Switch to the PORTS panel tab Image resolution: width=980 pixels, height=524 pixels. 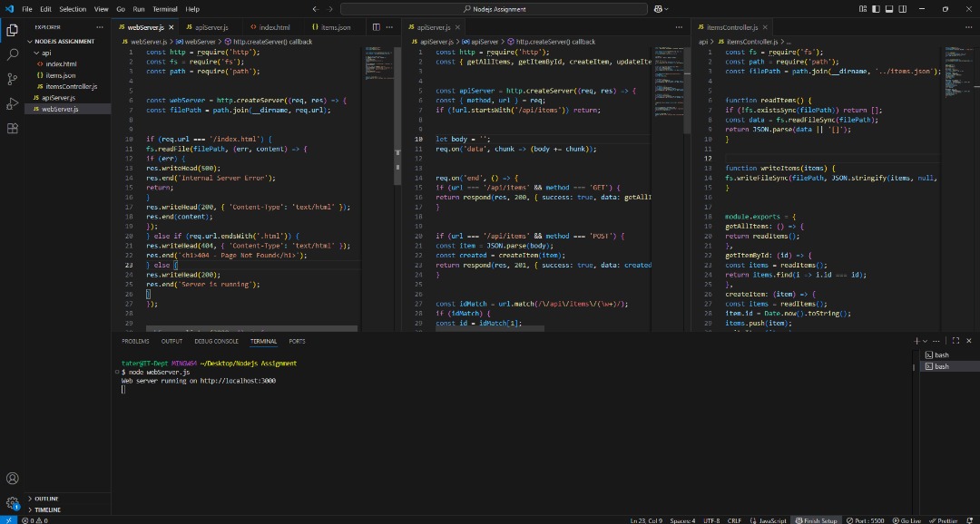(x=298, y=341)
